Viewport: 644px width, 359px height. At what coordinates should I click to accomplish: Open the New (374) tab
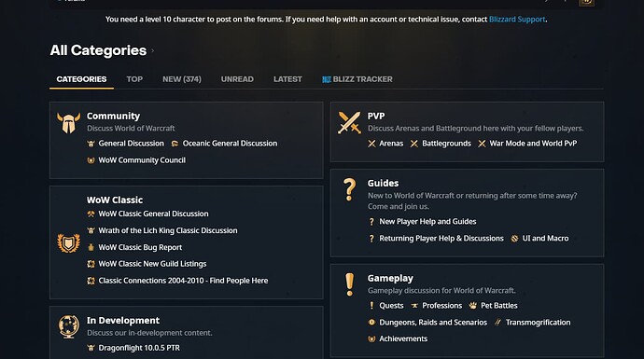(x=182, y=79)
